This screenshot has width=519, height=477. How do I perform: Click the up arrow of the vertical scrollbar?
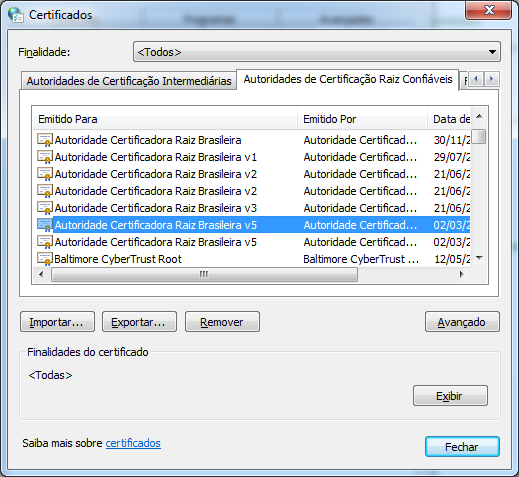tap(479, 116)
